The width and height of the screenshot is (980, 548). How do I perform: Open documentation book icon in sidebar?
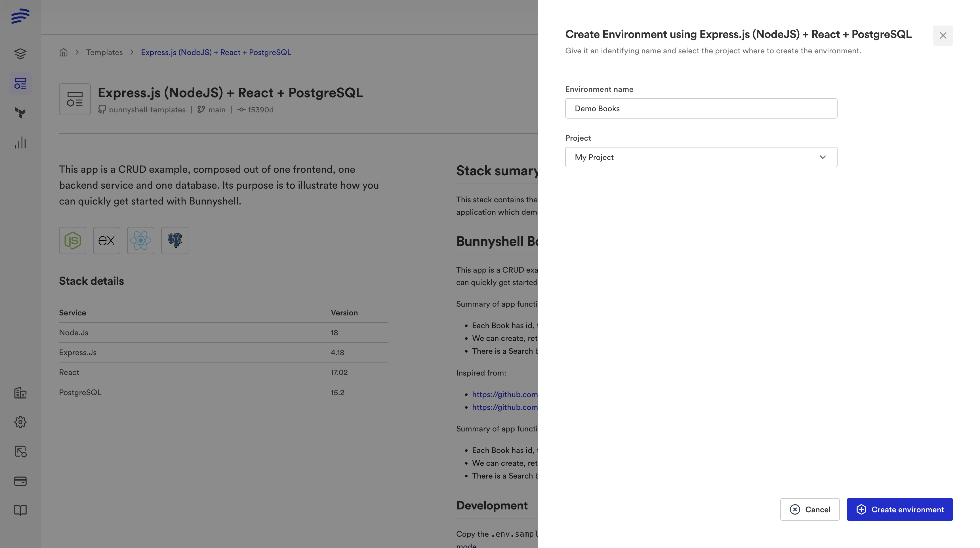tap(20, 510)
